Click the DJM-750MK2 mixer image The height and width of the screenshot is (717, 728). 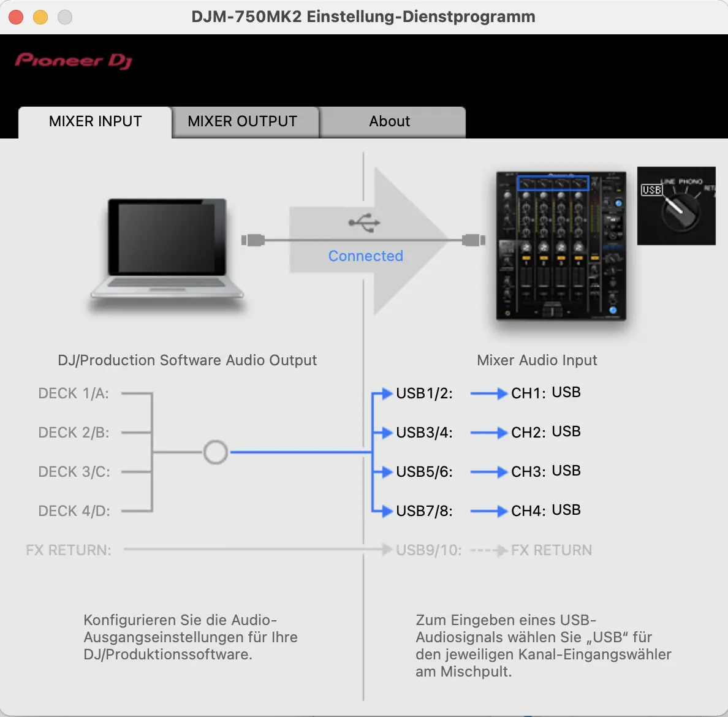[561, 246]
